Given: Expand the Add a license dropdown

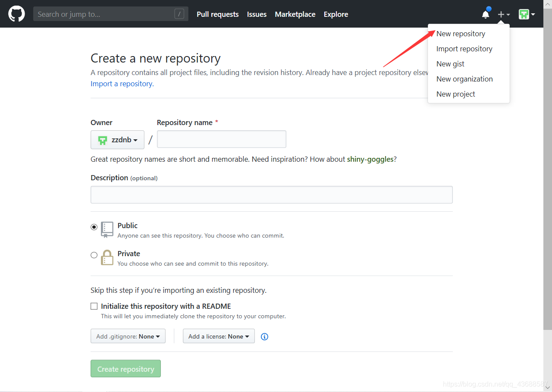Looking at the screenshot, I should [219, 336].
